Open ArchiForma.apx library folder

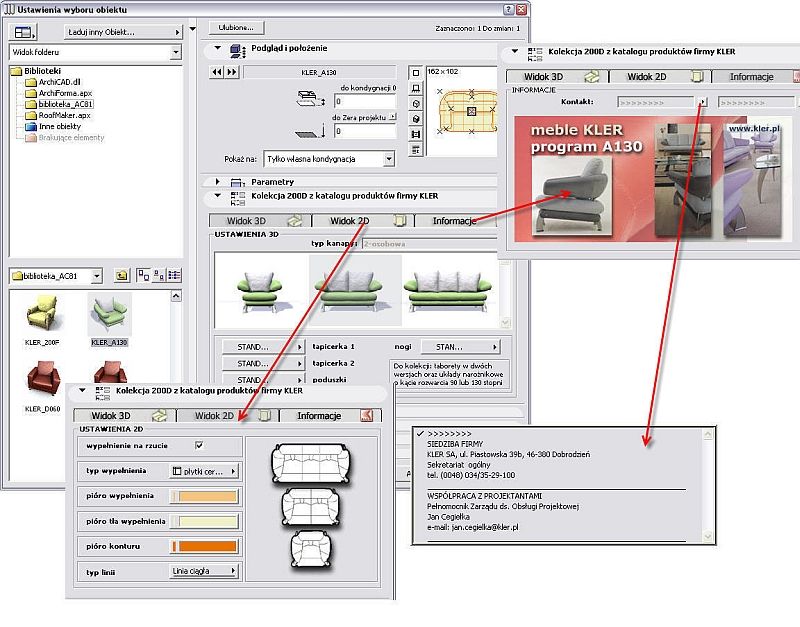tap(65, 93)
